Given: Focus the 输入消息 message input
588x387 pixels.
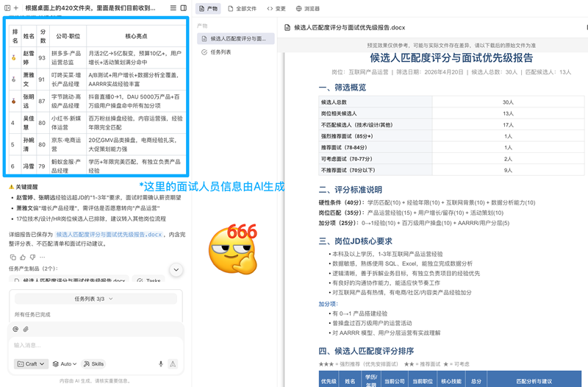Looking at the screenshot, I should tap(96, 345).
